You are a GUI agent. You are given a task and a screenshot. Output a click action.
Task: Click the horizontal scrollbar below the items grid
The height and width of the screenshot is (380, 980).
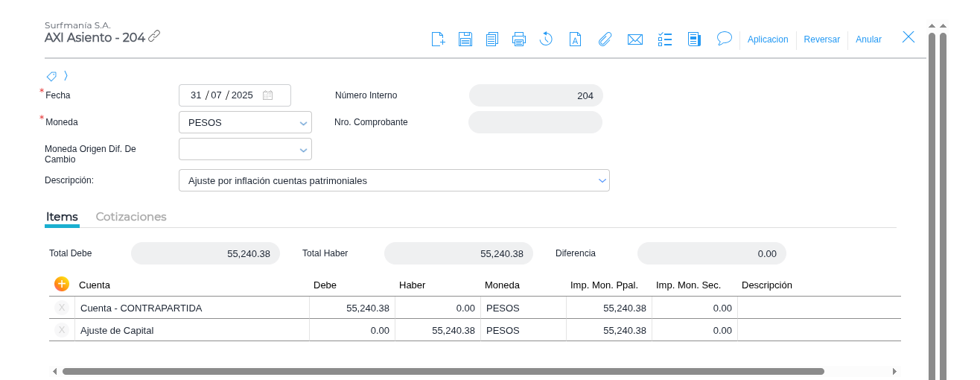click(443, 371)
